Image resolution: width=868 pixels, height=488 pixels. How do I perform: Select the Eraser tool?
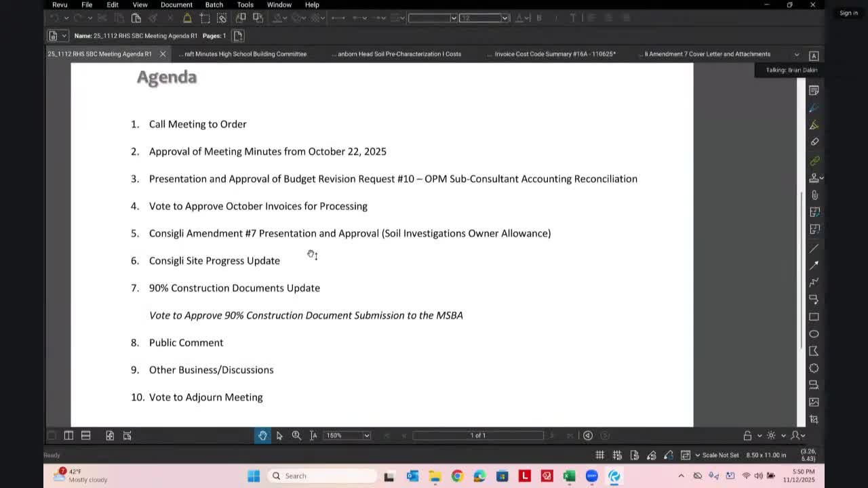(814, 142)
